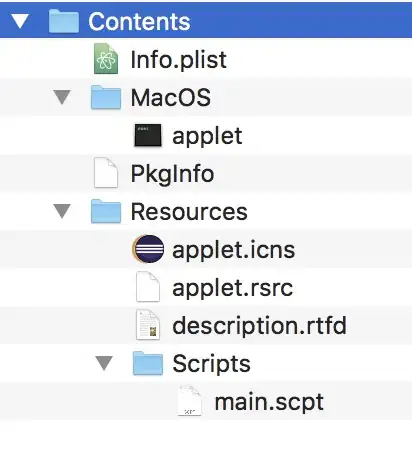Click the Contents folder icon
Viewport: 412px width, 452px height.
point(64,21)
